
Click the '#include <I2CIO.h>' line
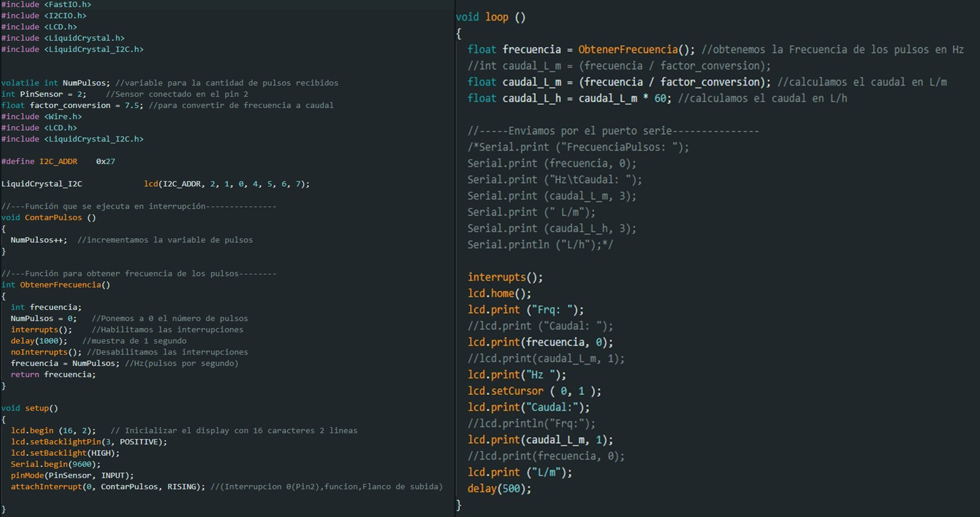(44, 15)
